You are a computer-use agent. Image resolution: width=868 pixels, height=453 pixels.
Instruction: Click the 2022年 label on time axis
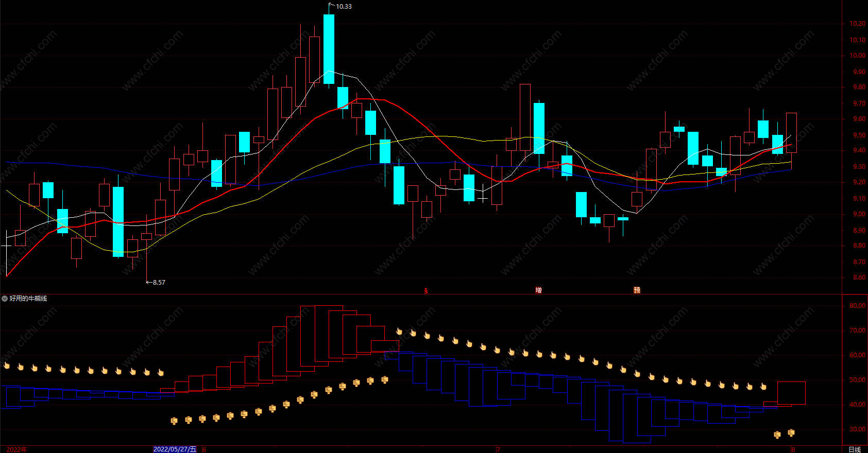16,449
